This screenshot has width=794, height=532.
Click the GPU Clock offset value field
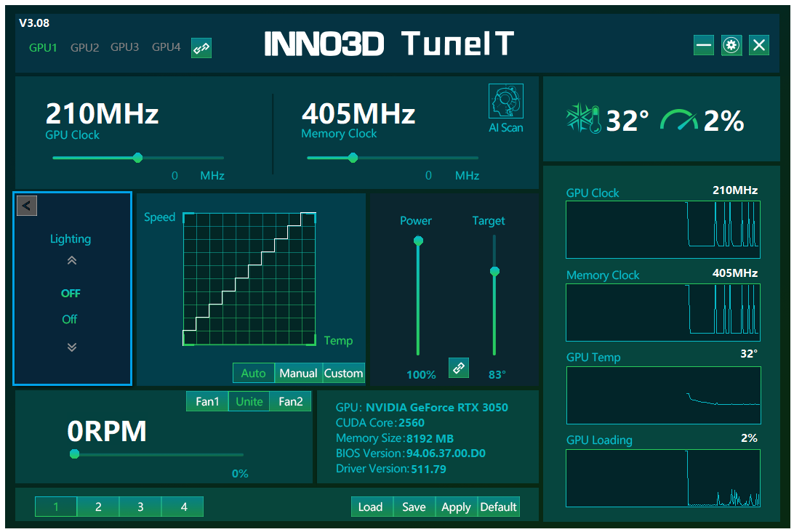[175, 176]
